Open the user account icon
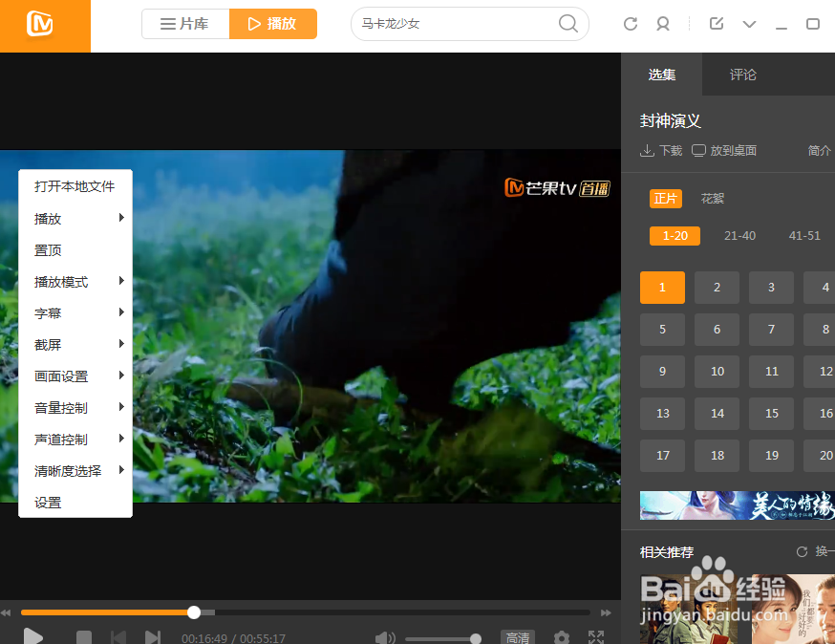 [x=663, y=24]
